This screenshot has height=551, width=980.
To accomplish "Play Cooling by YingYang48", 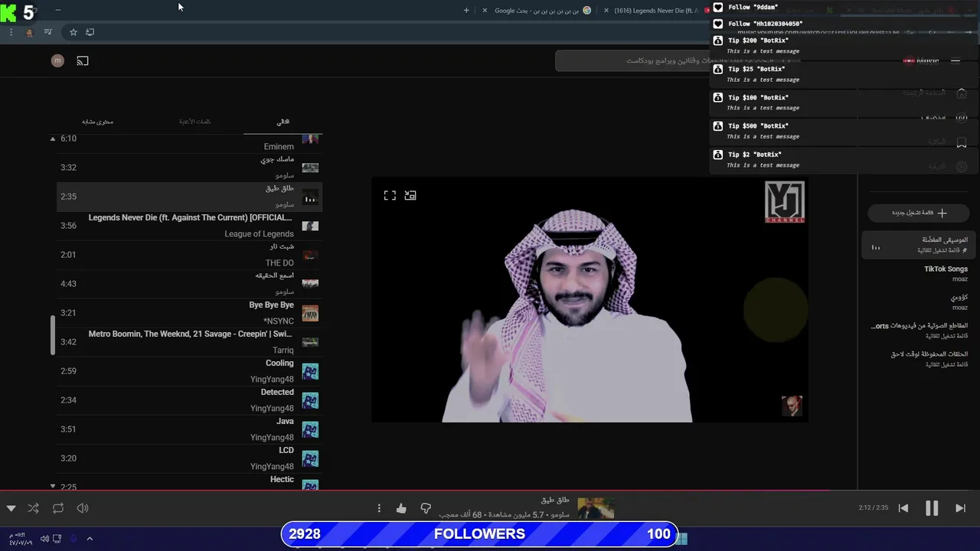I will pyautogui.click(x=189, y=371).
